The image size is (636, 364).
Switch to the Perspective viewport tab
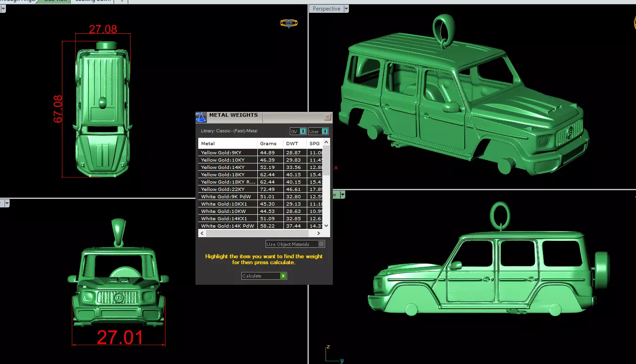click(x=326, y=9)
